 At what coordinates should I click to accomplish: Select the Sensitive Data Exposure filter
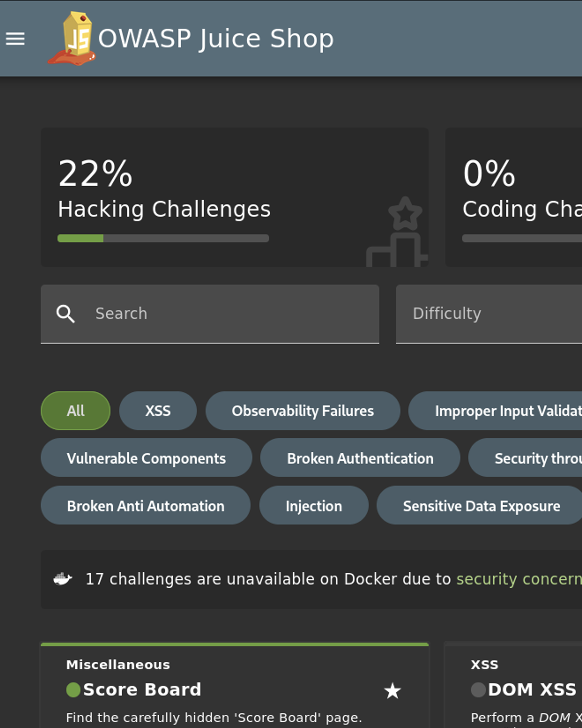click(x=481, y=506)
